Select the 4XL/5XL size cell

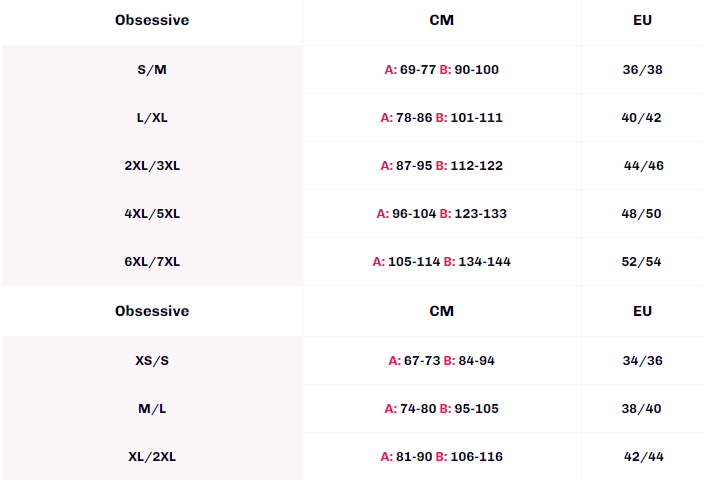[x=152, y=214]
